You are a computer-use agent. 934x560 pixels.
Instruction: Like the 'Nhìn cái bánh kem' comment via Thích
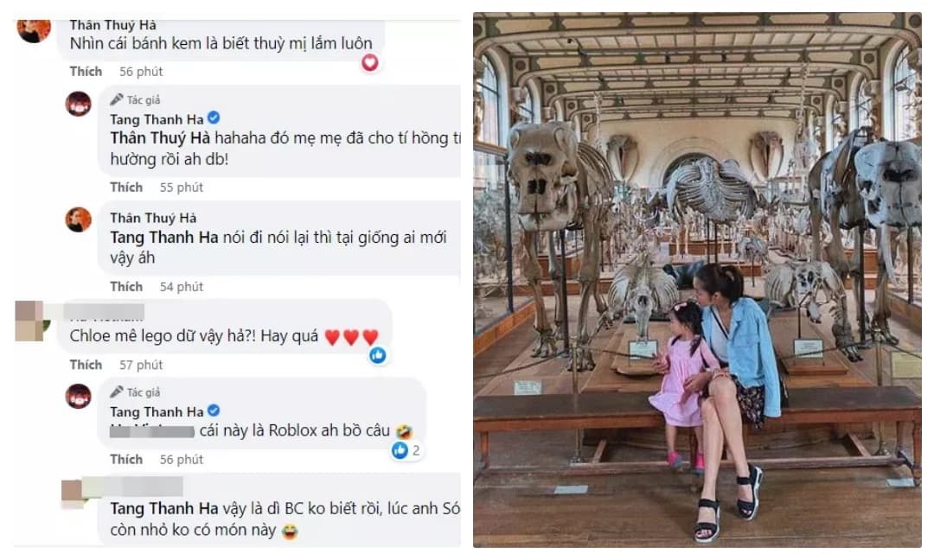(86, 71)
